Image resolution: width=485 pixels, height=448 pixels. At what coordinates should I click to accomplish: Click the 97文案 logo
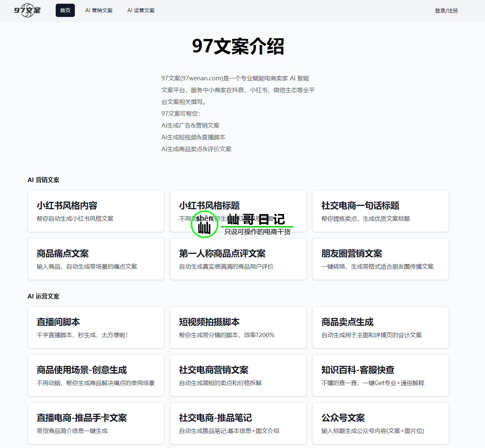click(27, 10)
